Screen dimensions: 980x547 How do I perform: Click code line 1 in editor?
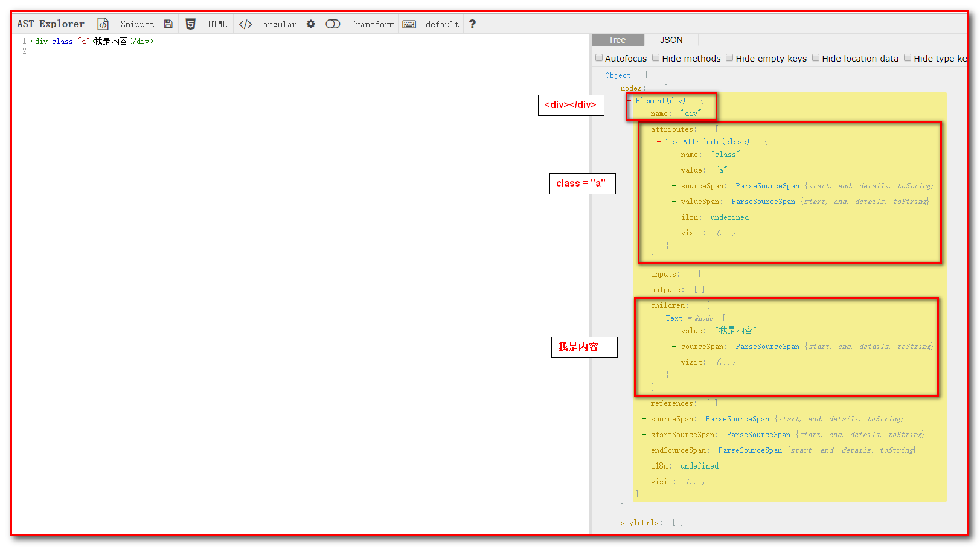[92, 42]
